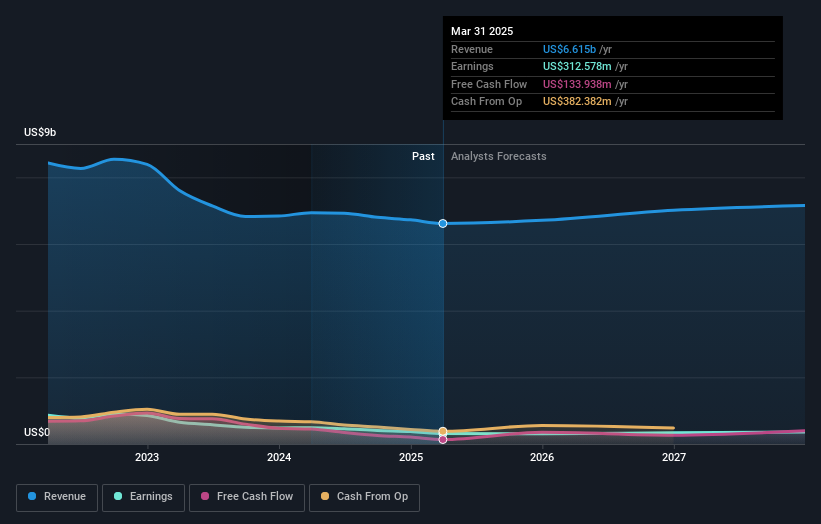
Task: Click the Mar 31 2025 tooltip date
Action: point(482,31)
